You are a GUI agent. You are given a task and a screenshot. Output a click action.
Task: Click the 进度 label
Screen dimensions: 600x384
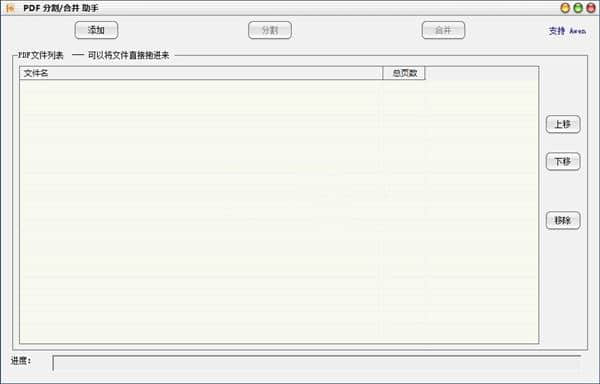click(x=21, y=361)
